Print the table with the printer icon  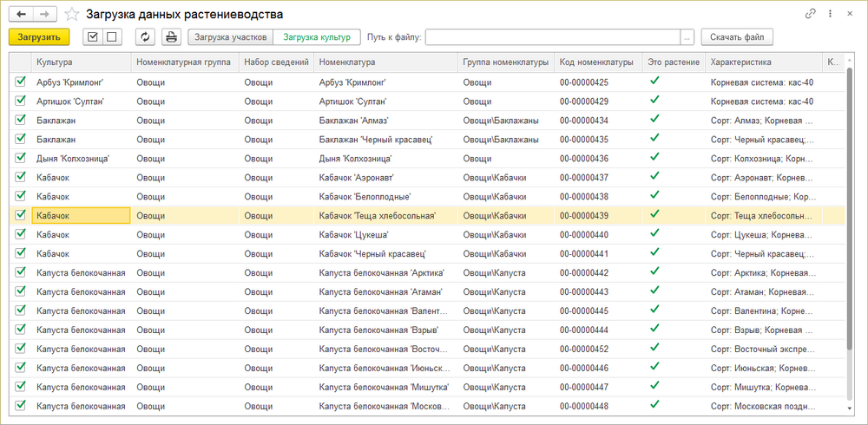[172, 37]
